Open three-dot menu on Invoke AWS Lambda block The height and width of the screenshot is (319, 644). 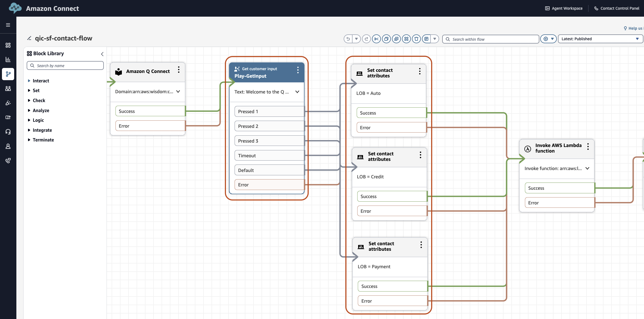[x=588, y=146]
